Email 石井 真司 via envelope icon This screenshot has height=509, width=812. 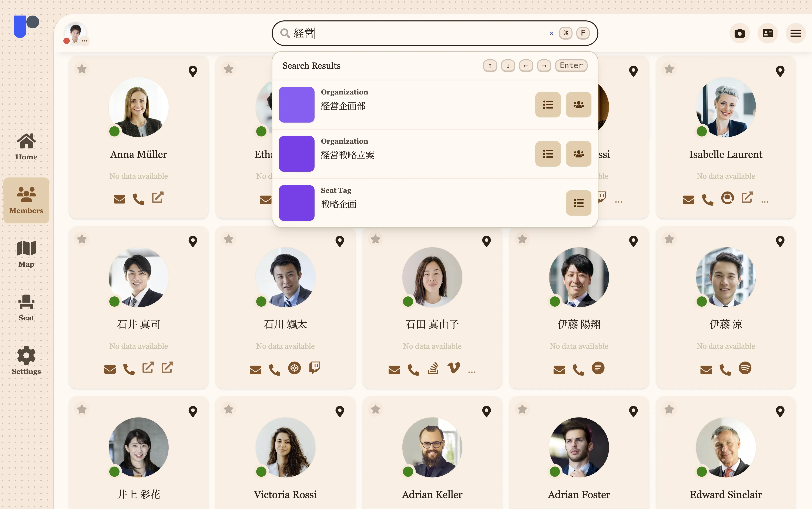(x=110, y=370)
